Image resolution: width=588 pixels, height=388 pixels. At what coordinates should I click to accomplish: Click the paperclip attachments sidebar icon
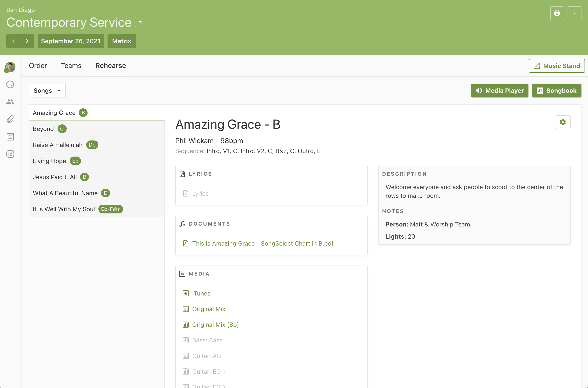tap(10, 119)
